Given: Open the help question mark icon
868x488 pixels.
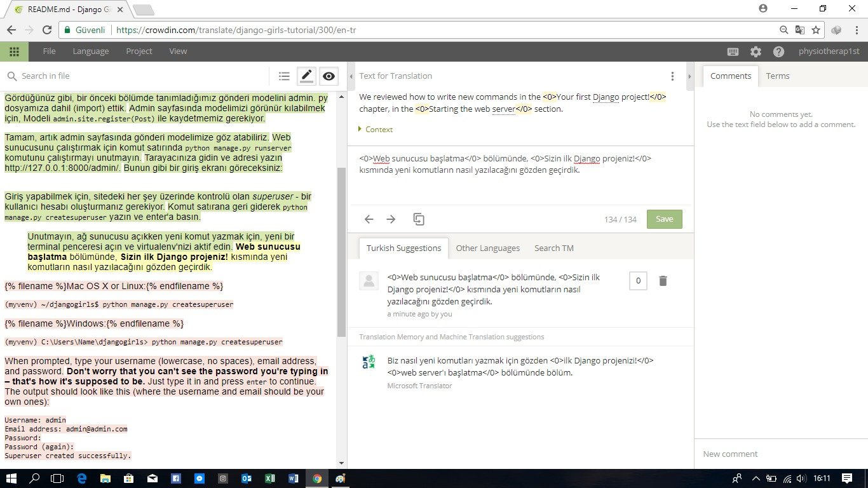Looking at the screenshot, I should point(778,51).
